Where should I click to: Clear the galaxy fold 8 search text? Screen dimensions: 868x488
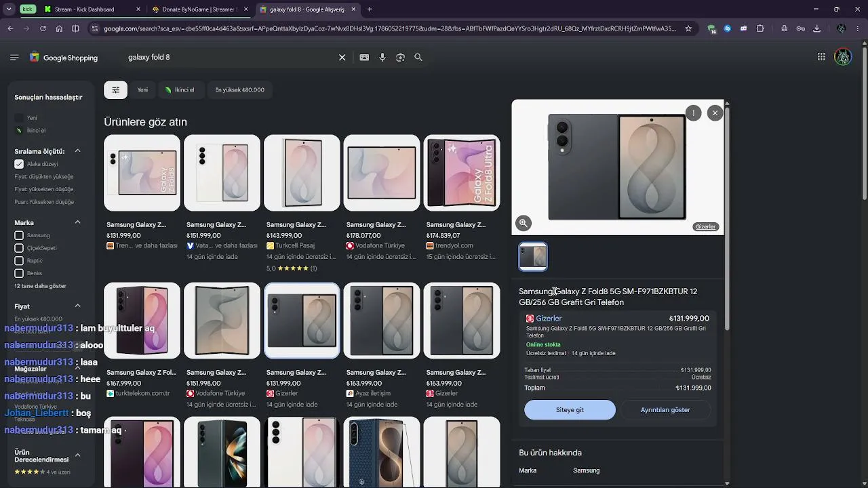click(x=342, y=58)
